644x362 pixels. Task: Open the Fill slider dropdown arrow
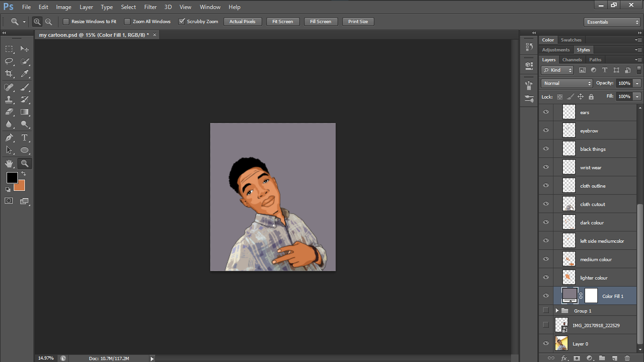(637, 97)
